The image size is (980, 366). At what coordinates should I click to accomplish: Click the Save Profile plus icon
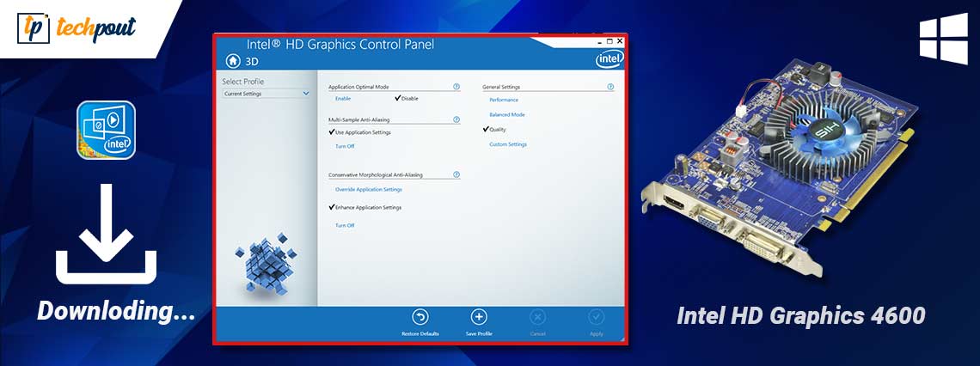pos(479,317)
